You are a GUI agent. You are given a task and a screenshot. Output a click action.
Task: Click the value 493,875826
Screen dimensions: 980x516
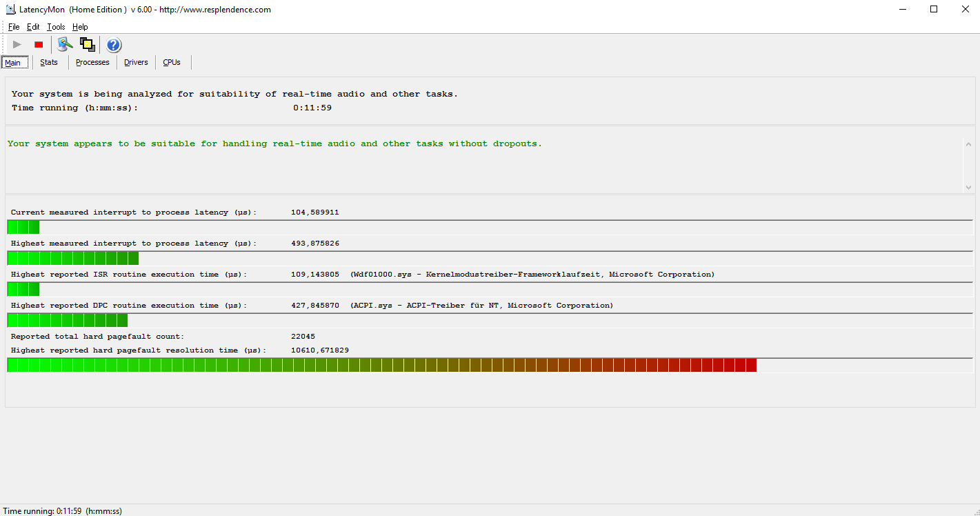[315, 244]
